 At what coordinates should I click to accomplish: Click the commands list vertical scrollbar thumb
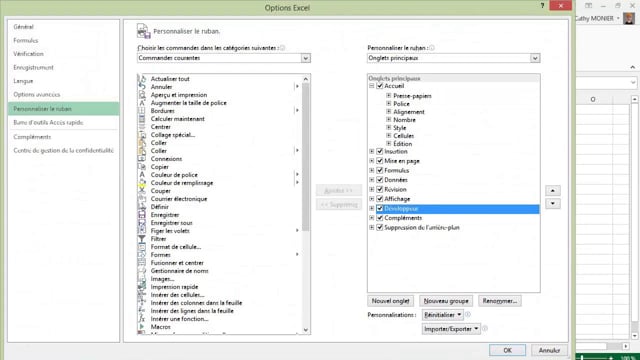pos(305,157)
